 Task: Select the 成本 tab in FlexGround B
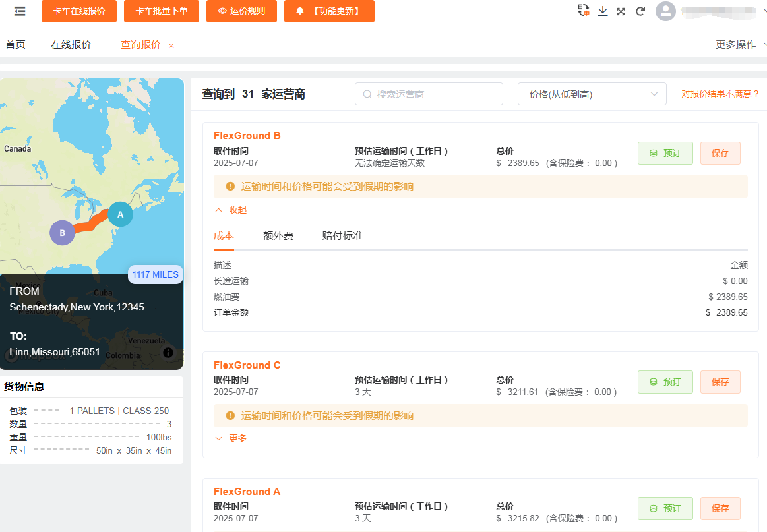[x=224, y=236]
